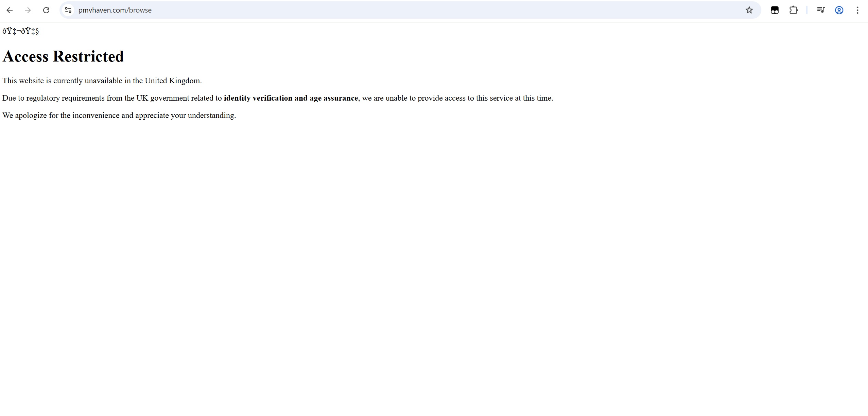Open the black extension icon in toolbar
Viewport: 868px width, 416px height.
[x=775, y=10]
